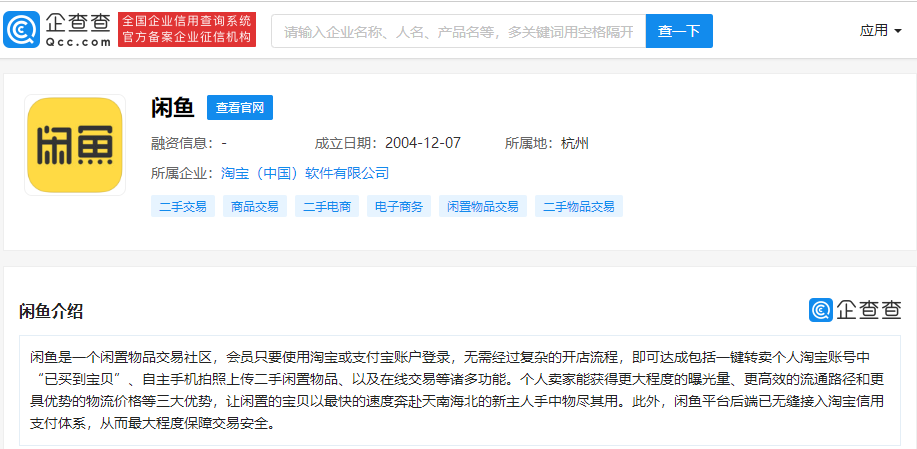Select the 商品交易 tag
The image size is (917, 449).
[x=255, y=206]
